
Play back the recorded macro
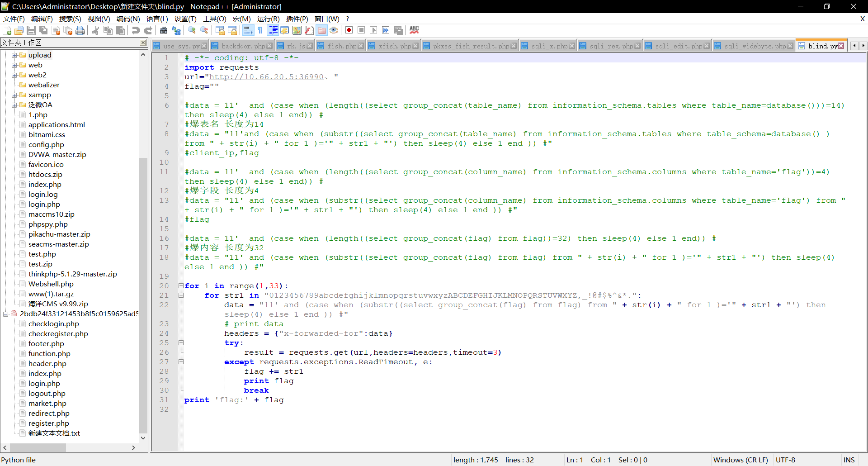[373, 30]
